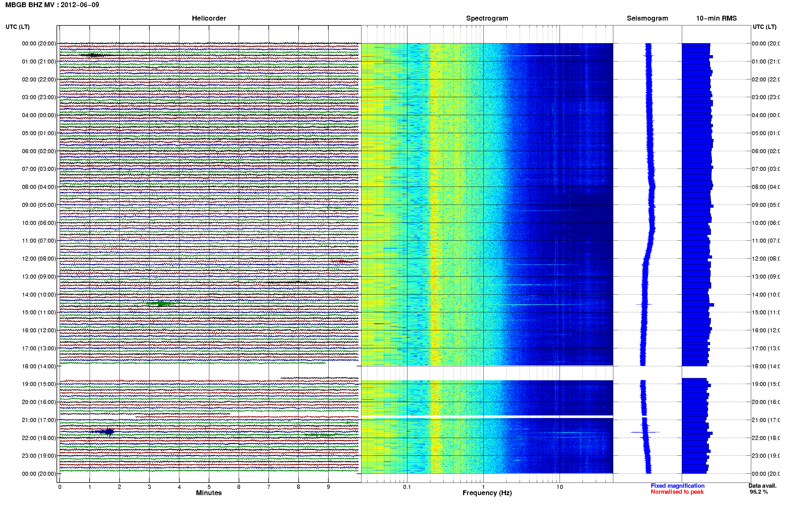812x508 pixels.
Task: Click the right-side '10:00 (06:' time label
Action: (765, 223)
